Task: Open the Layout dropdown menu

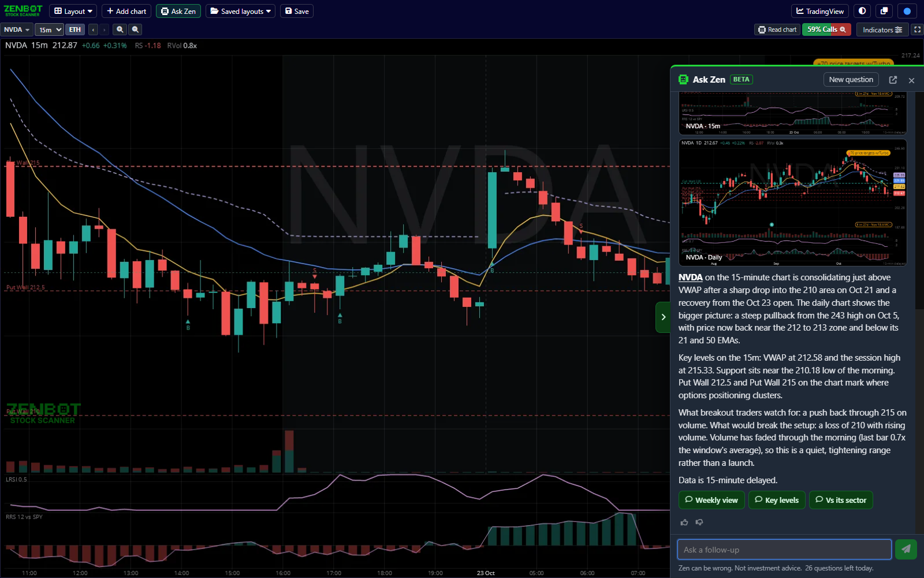Action: click(73, 11)
